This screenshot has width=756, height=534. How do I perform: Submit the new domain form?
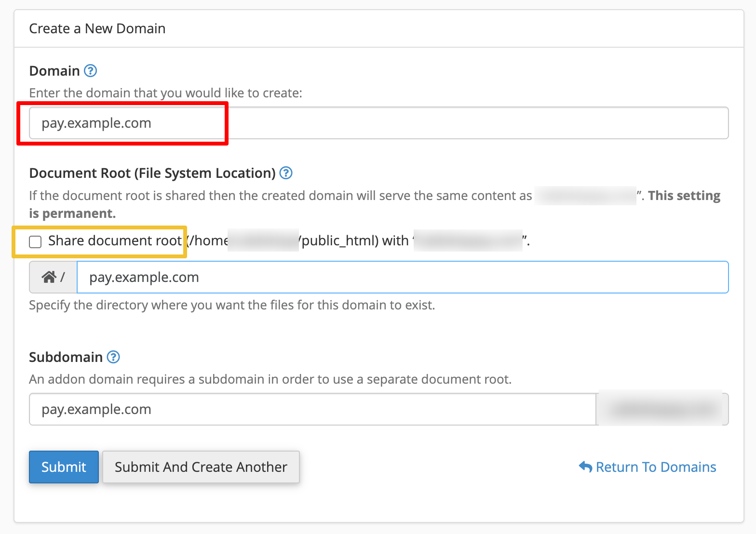tap(64, 467)
